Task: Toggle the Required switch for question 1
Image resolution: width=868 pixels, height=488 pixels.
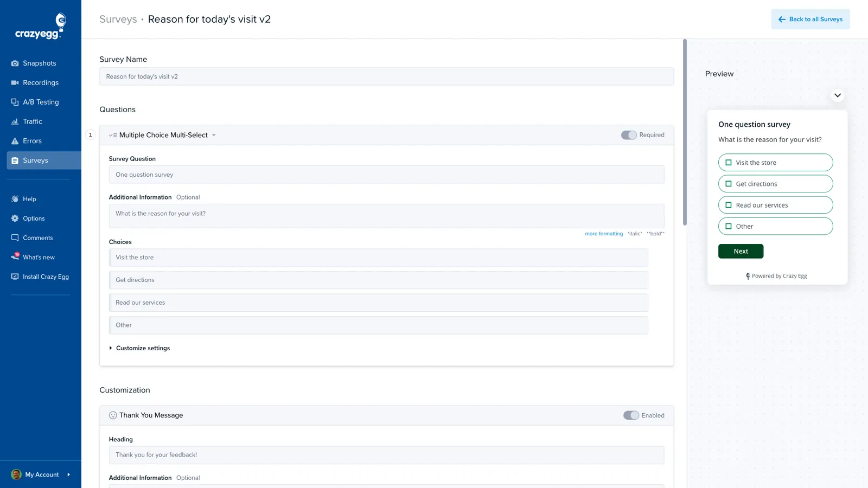Action: [629, 135]
